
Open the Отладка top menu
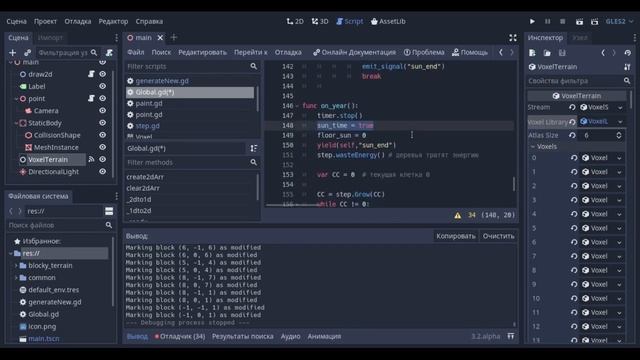pos(78,21)
